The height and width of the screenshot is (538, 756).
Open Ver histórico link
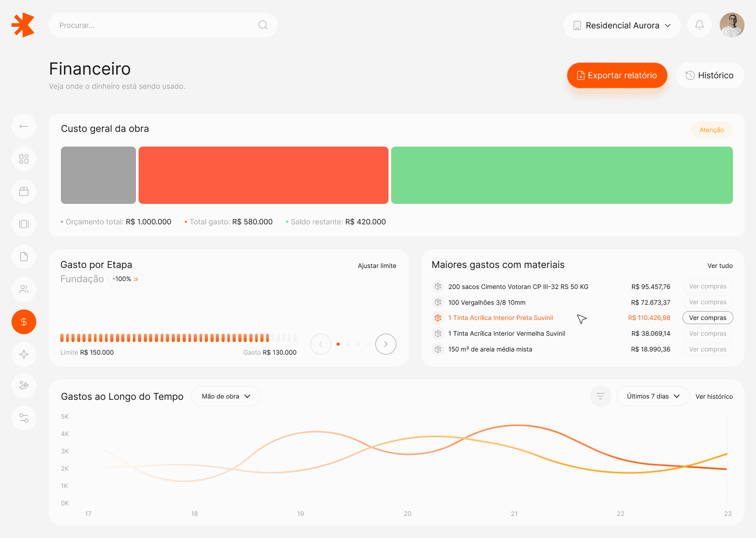(714, 397)
